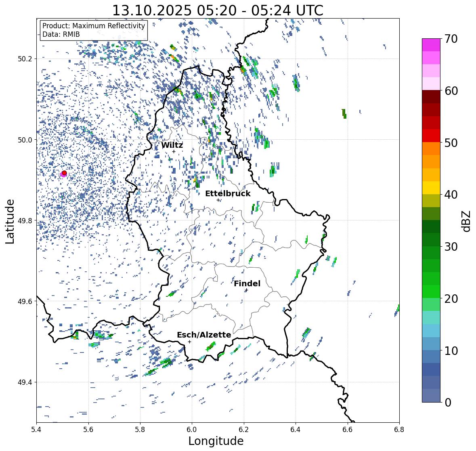Viewport: 476px width, 451px height.
Task: Click the Esch/Alzette city label
Action: (x=204, y=335)
